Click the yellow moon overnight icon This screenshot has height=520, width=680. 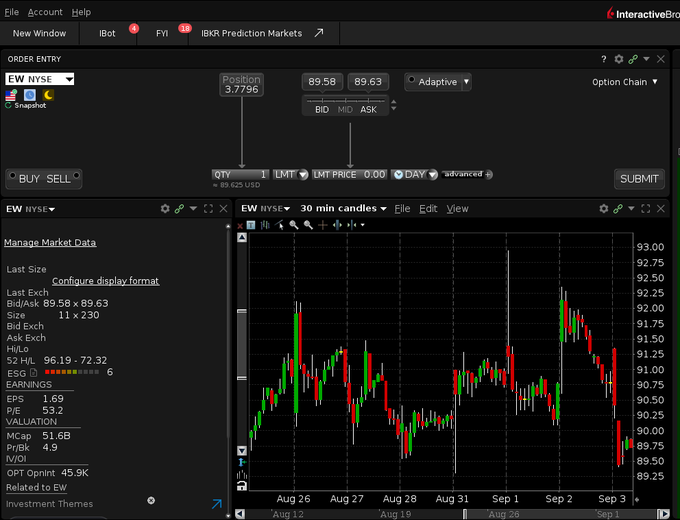coord(48,95)
